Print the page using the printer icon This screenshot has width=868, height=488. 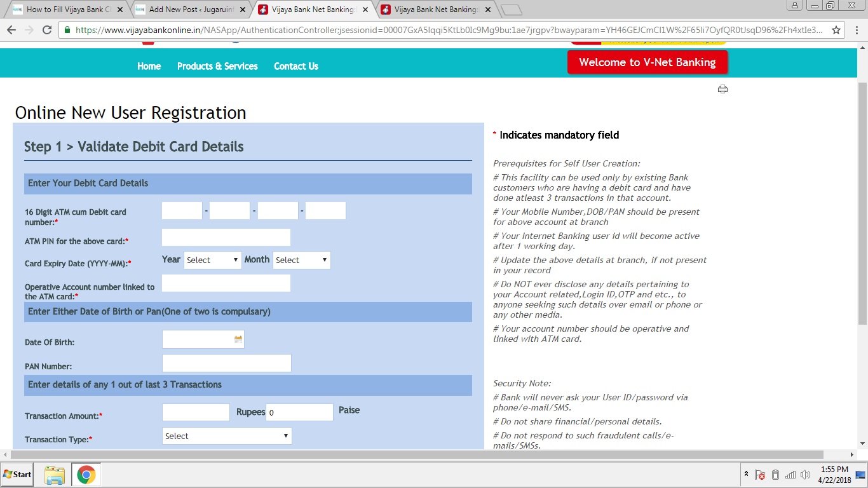pos(722,89)
